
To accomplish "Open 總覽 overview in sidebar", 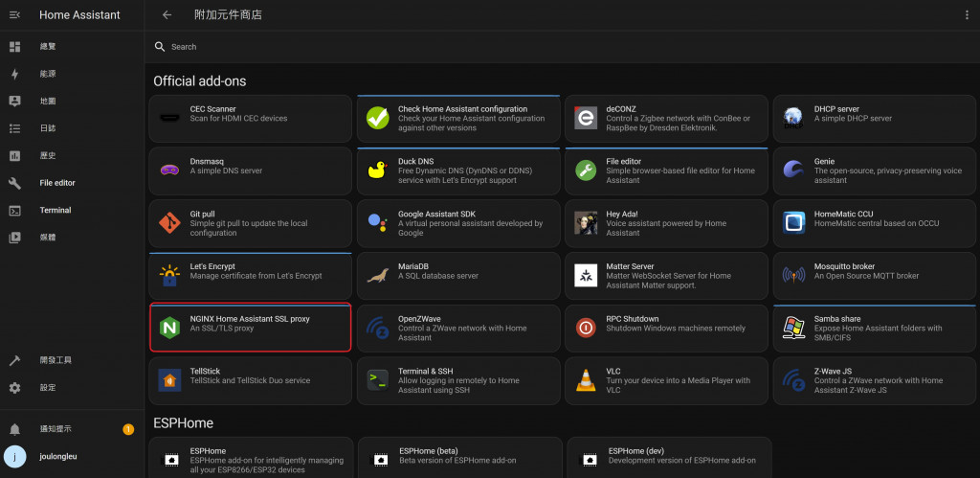I will (72, 47).
